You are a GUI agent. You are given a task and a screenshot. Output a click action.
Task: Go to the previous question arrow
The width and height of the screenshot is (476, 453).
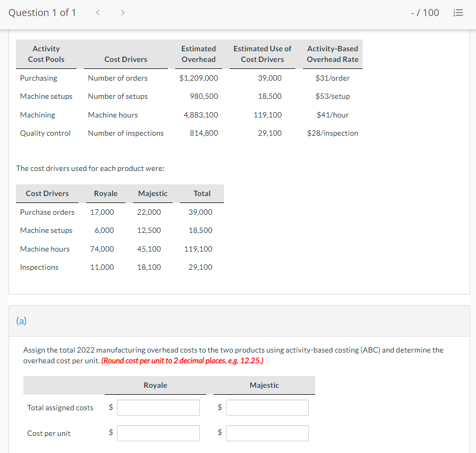[98, 12]
